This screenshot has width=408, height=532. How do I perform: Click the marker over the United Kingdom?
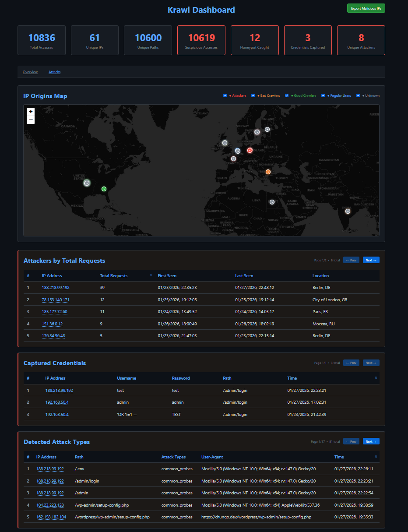[x=225, y=143]
